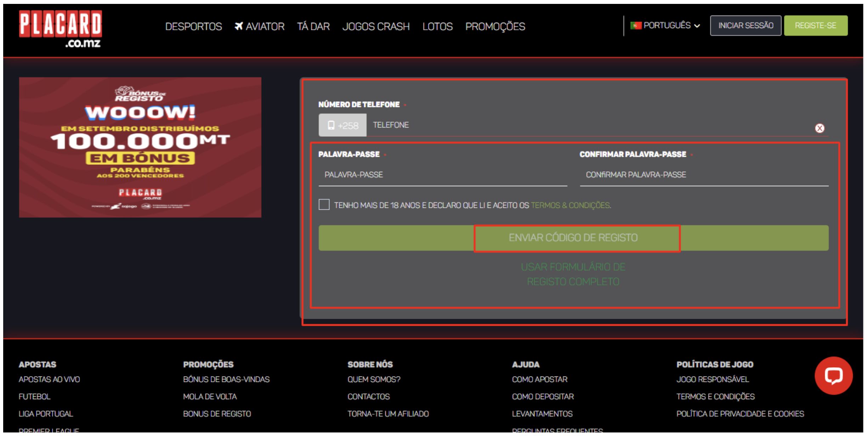Open Futebol footer link
The image size is (868, 436).
(x=34, y=397)
